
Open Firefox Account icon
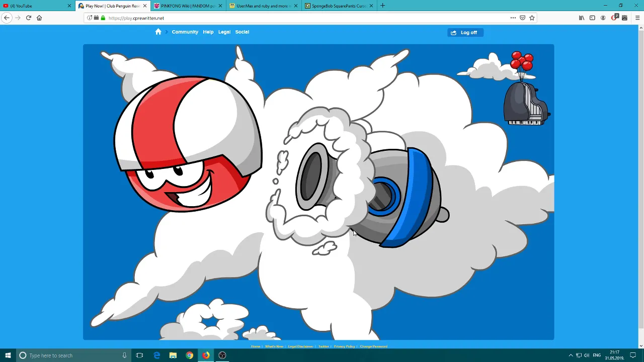[x=603, y=18]
